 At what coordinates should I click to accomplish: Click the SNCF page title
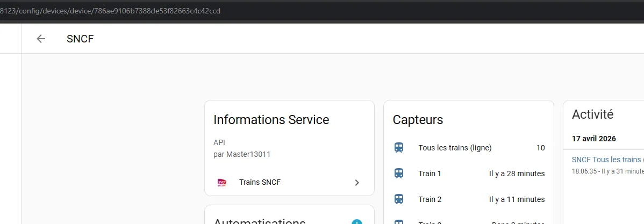click(80, 39)
